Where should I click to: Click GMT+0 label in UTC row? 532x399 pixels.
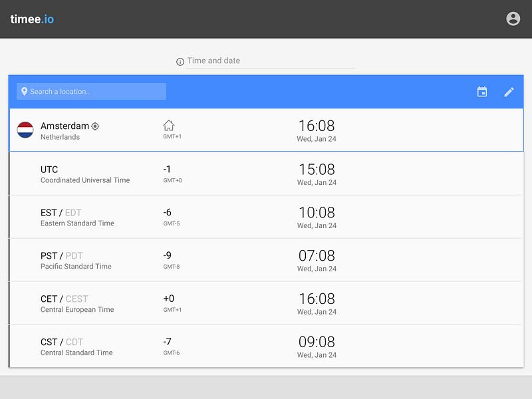coord(172,180)
